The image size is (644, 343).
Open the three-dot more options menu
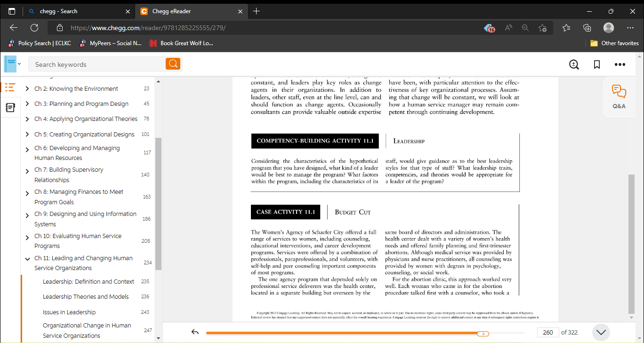coord(620,64)
